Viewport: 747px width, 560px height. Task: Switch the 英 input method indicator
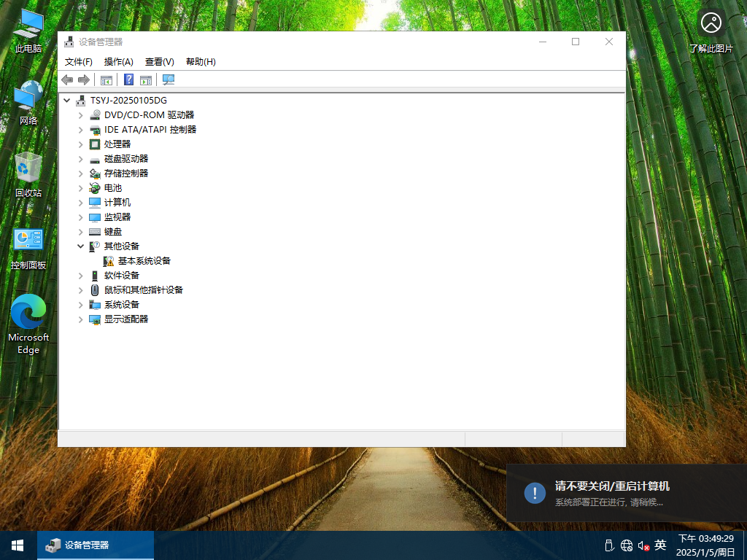(660, 545)
